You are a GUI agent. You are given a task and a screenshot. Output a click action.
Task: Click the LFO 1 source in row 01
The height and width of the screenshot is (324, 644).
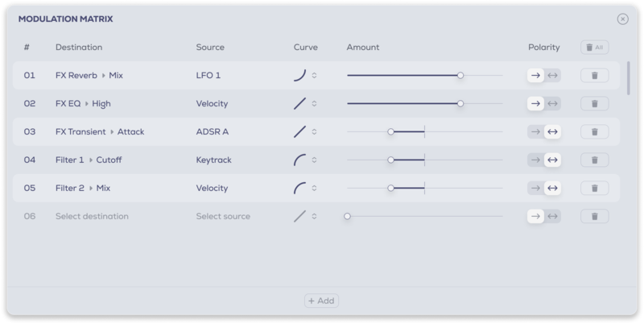pyautogui.click(x=208, y=76)
